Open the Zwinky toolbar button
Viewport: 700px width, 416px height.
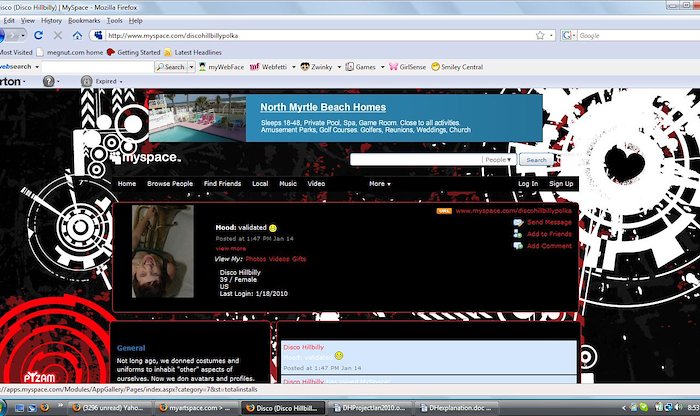[317, 67]
